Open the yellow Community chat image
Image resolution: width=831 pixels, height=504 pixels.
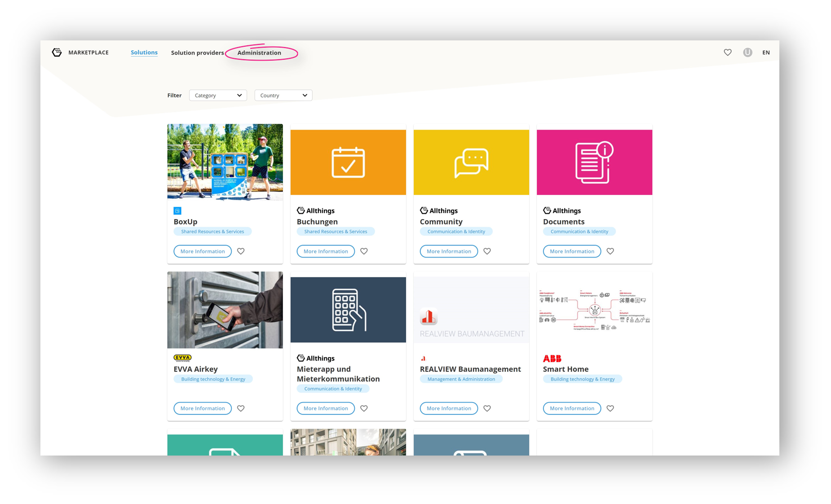(471, 162)
